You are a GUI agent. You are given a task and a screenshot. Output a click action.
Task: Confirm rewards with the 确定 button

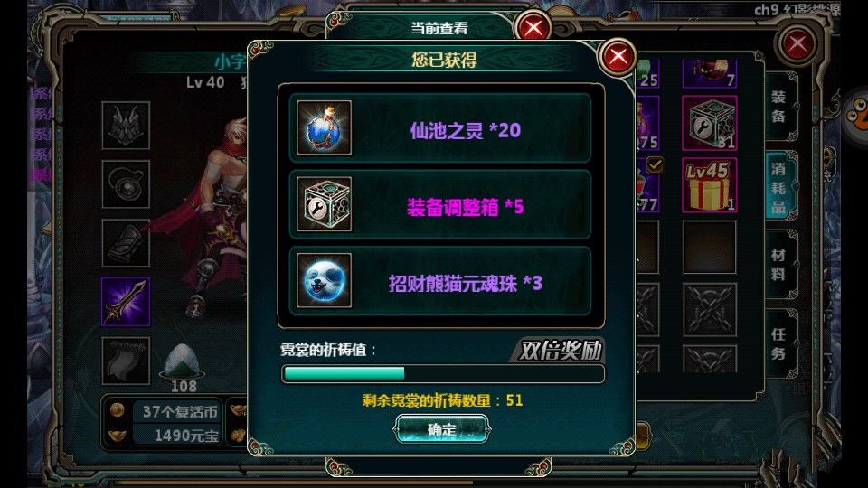pyautogui.click(x=442, y=429)
